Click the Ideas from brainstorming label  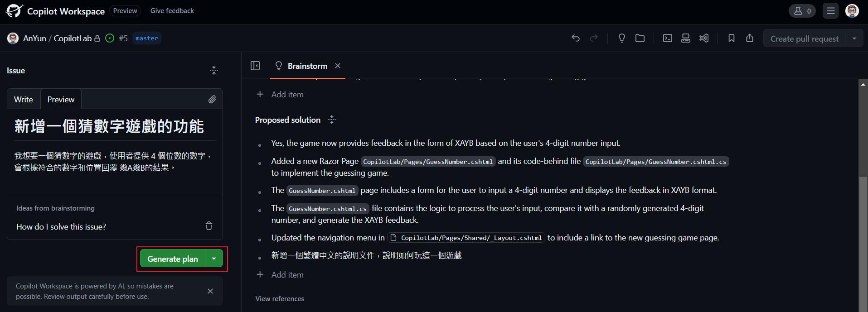pyautogui.click(x=55, y=208)
